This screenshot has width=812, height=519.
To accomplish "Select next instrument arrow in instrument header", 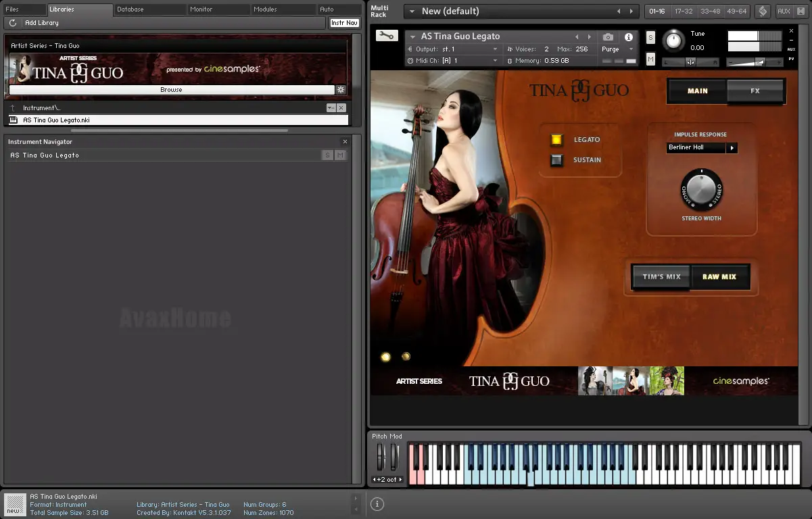I will (x=589, y=37).
